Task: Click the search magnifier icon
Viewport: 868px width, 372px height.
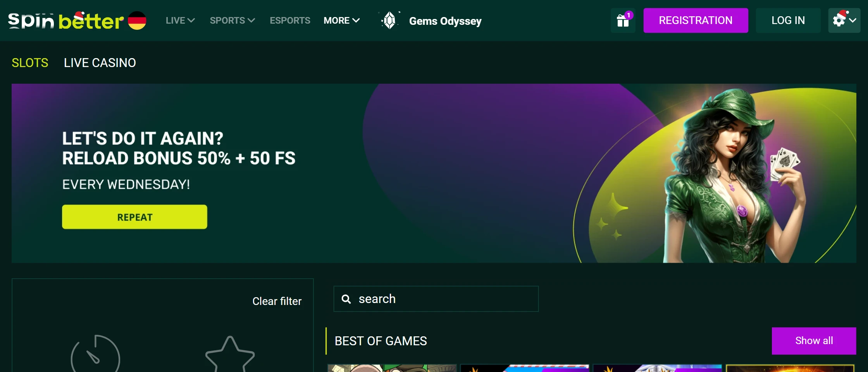Action: pyautogui.click(x=346, y=299)
